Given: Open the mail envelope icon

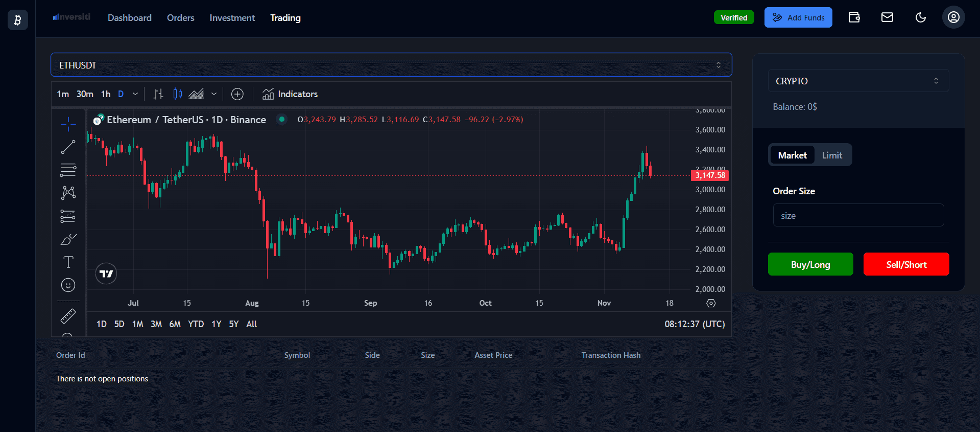Looking at the screenshot, I should [x=888, y=17].
